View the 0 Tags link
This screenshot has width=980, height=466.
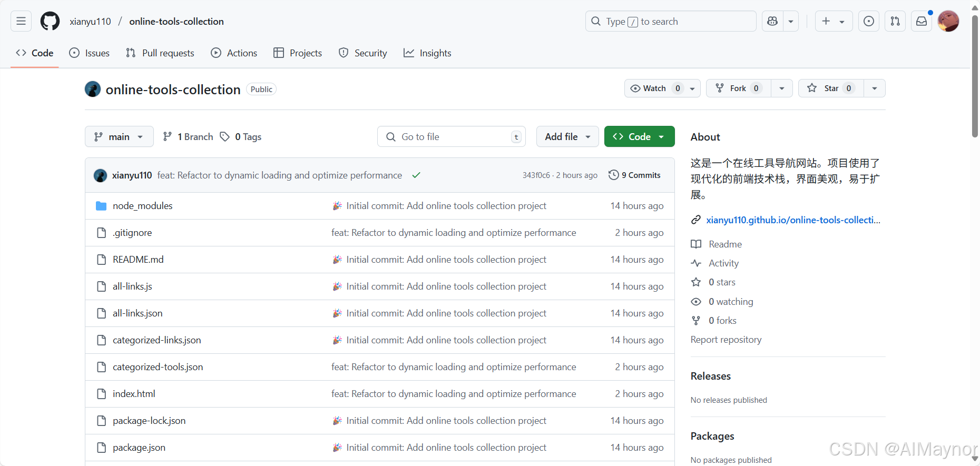pyautogui.click(x=241, y=136)
